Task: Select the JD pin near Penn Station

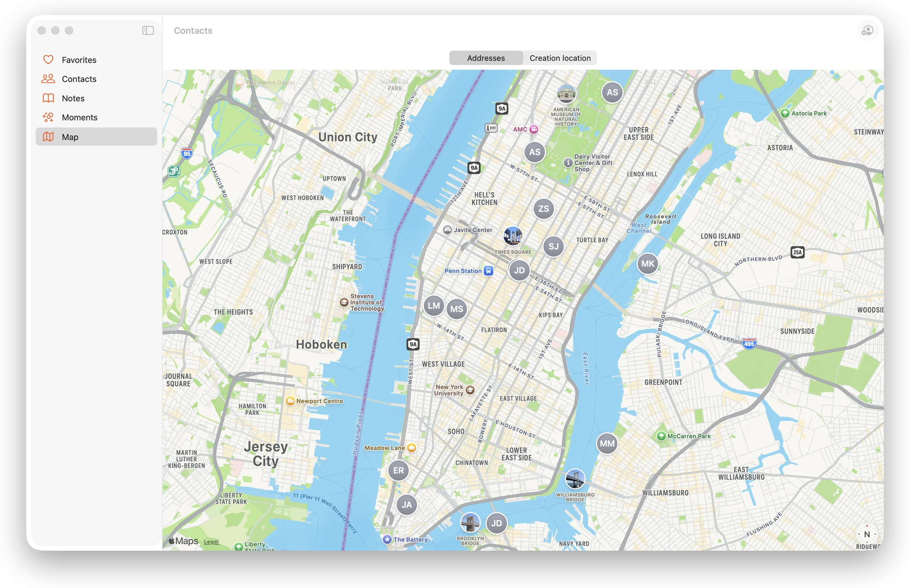Action: [519, 270]
